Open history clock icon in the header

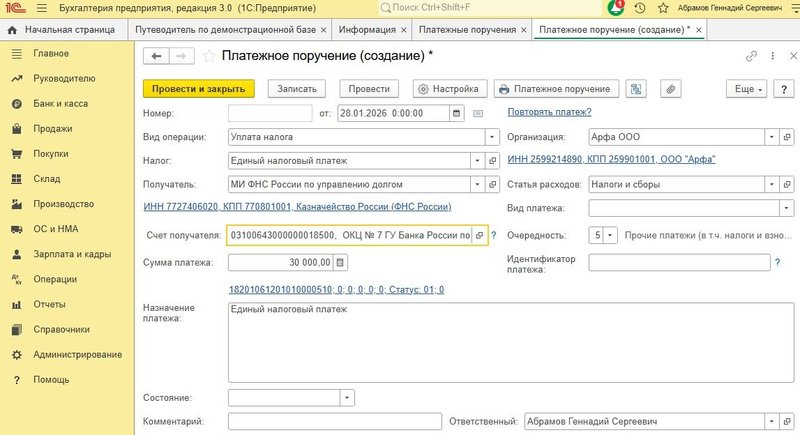point(640,8)
